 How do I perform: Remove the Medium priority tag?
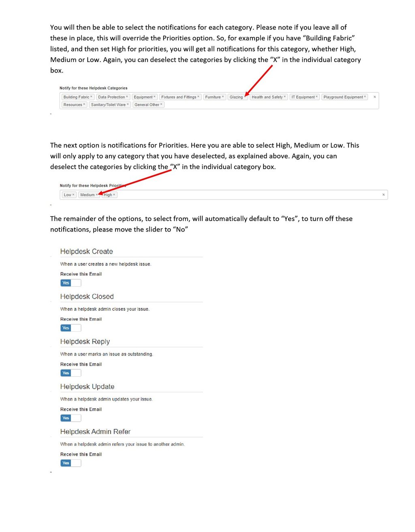click(96, 195)
